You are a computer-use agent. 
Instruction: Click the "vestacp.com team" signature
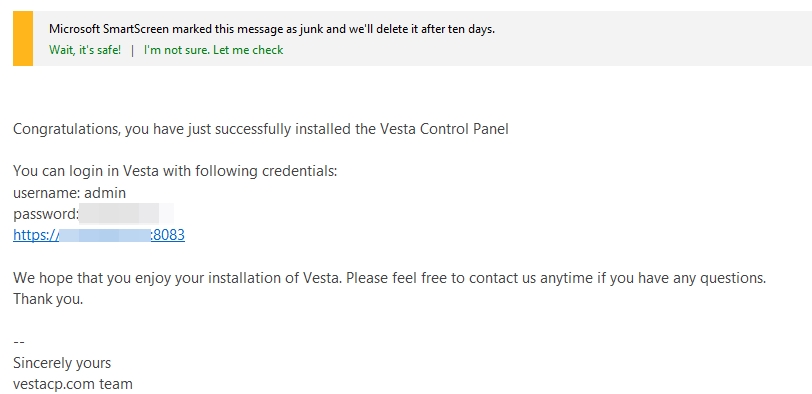click(73, 384)
